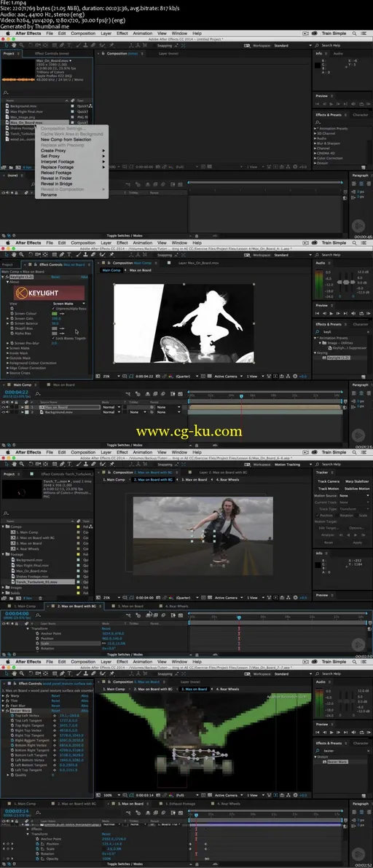Collapse Comps folder in Tracker frame's Project panel
373x868 pixels.
pos(4,526)
